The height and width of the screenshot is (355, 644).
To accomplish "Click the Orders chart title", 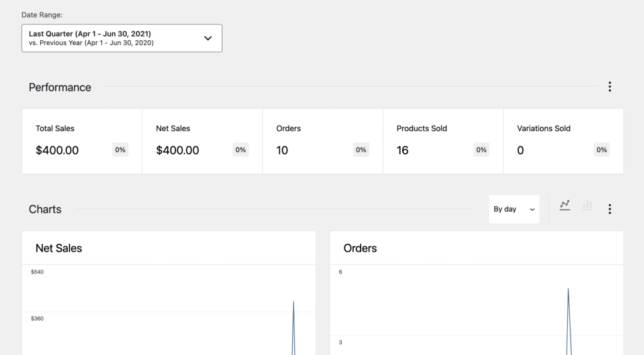I will tap(360, 248).
